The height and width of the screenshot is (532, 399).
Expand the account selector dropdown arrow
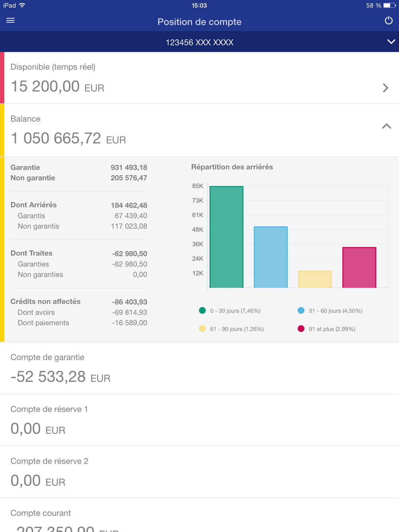tap(391, 42)
